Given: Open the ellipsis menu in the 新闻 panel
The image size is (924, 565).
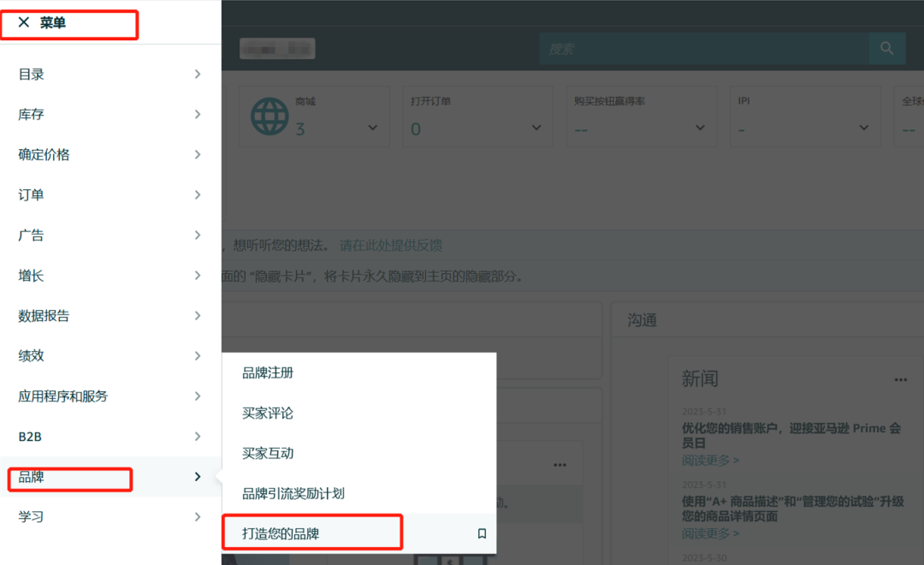Looking at the screenshot, I should (x=900, y=379).
